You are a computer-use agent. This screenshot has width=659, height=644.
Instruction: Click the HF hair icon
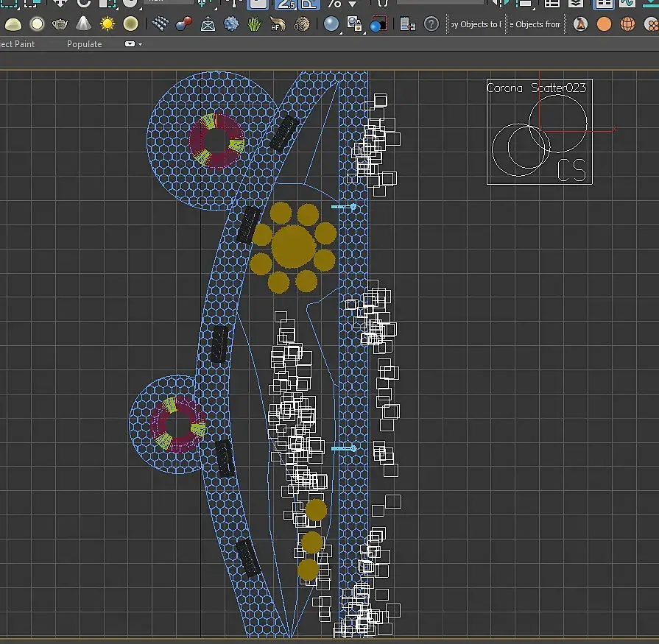click(x=278, y=24)
